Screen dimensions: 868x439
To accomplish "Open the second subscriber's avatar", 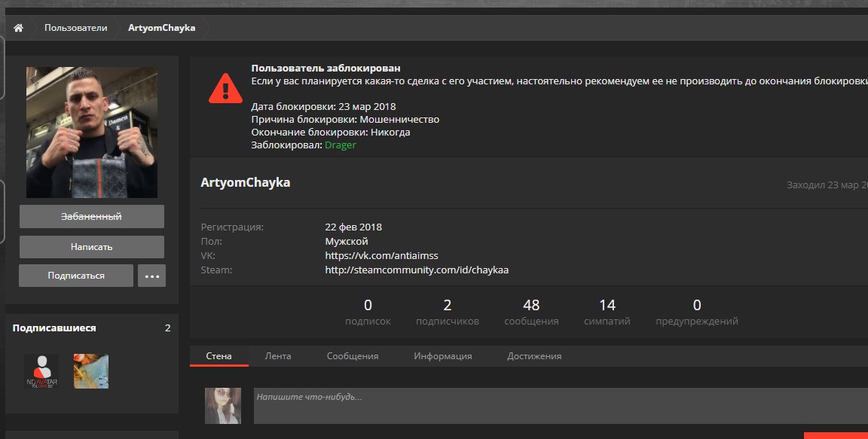I will 91,371.
